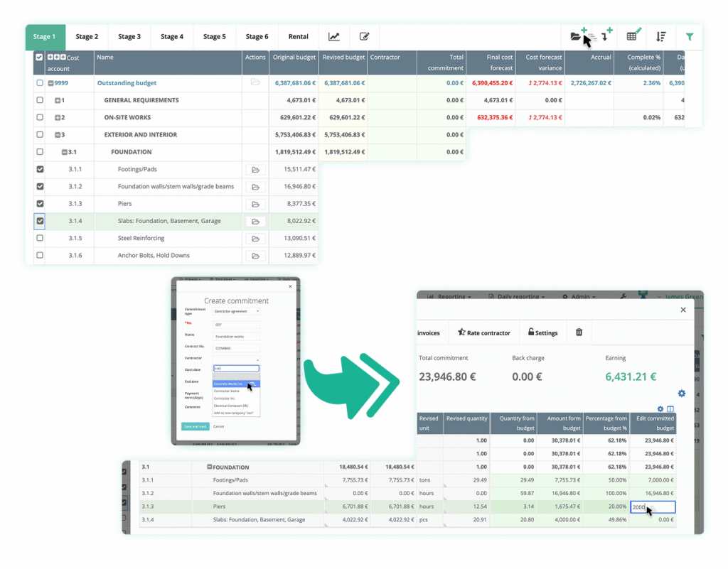Collapse the FOUNDATION 3.1 cost group

tap(65, 151)
